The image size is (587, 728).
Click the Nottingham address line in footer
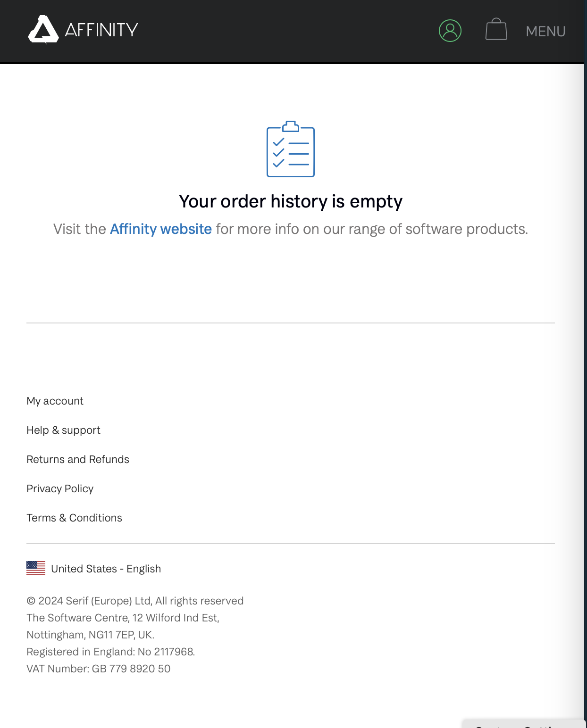[x=90, y=635]
